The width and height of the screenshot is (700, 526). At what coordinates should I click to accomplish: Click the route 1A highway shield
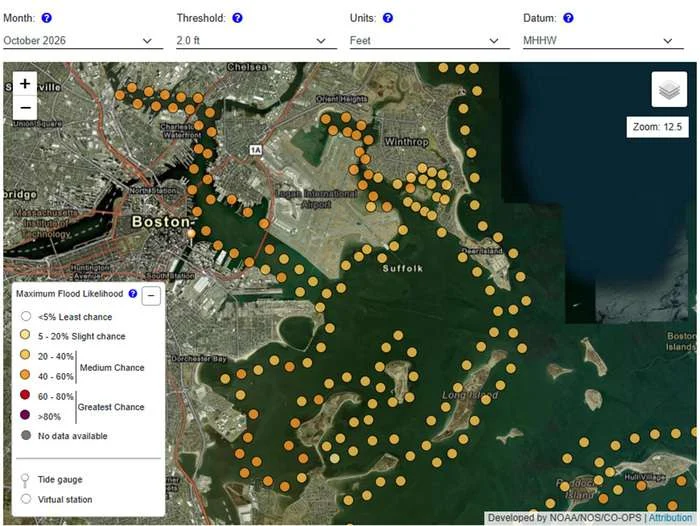click(x=255, y=150)
